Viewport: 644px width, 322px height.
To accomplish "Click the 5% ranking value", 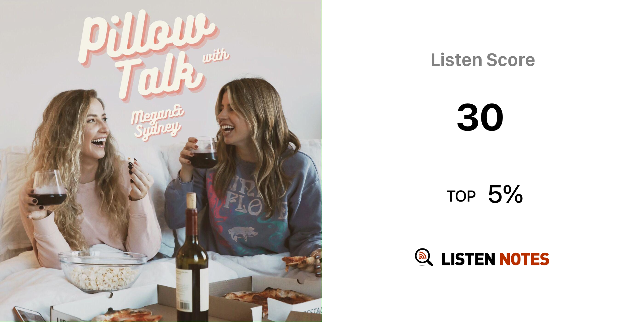I will [505, 194].
